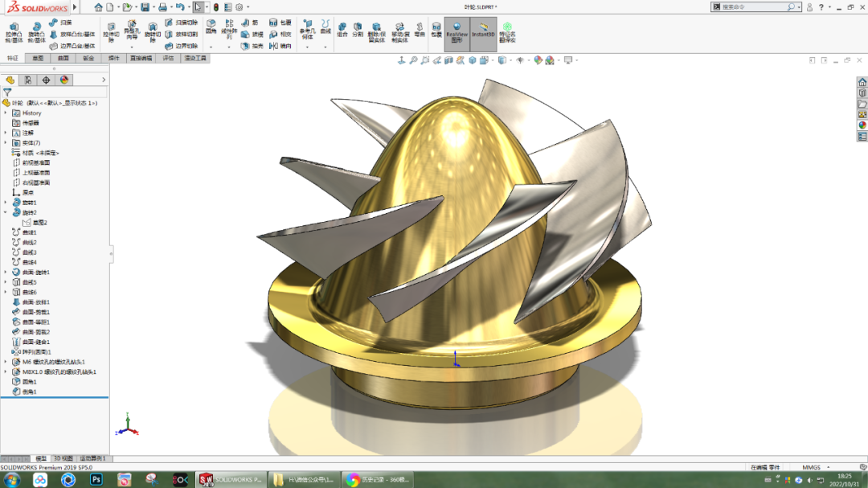Open the ConfigurationManager tab in the left panel
This screenshot has height=488, width=868.
coord(28,80)
